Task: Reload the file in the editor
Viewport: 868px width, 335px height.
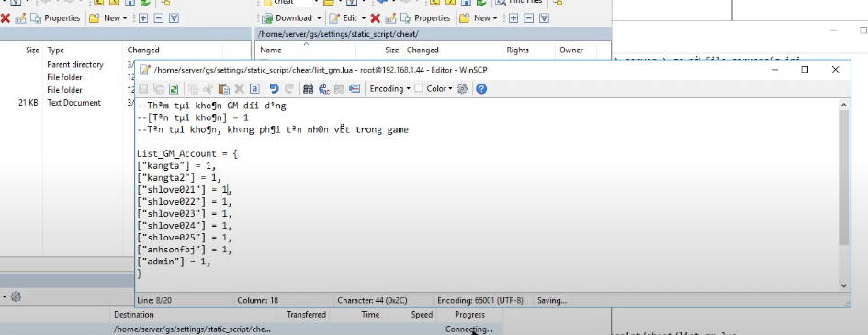Action: 174,88
